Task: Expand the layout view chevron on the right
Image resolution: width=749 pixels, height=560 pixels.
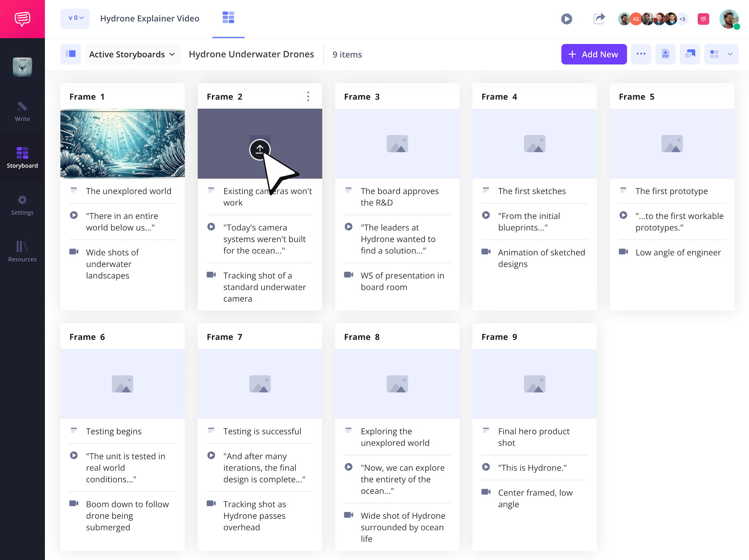Action: [730, 54]
